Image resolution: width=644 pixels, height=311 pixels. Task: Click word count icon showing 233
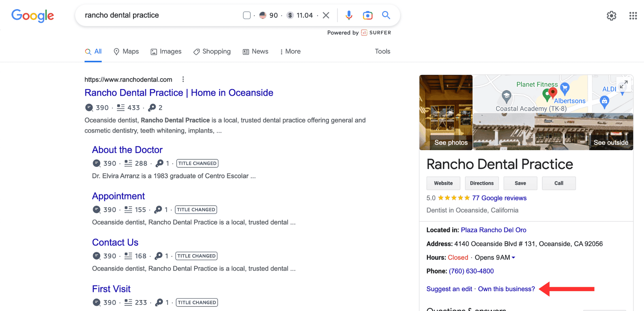point(128,303)
